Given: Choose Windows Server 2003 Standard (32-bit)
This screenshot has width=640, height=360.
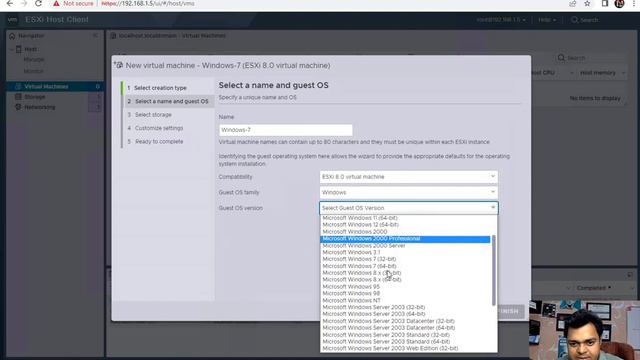Looking at the screenshot, I should 386,335.
